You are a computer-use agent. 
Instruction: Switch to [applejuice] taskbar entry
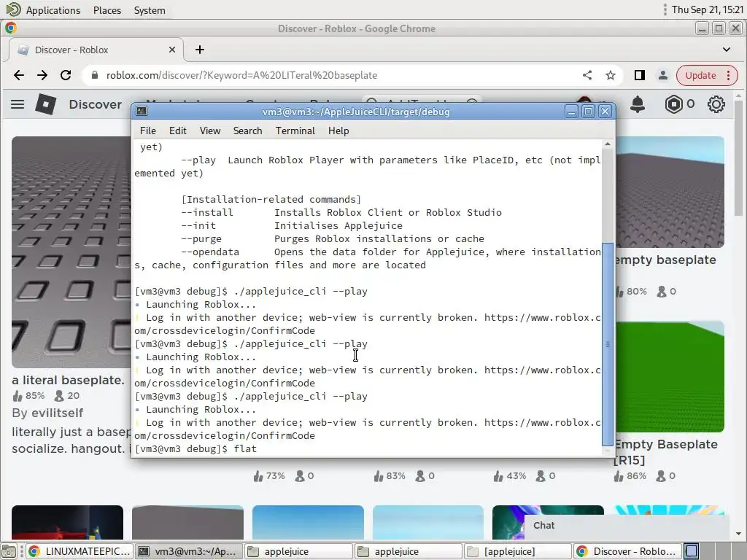point(518,551)
